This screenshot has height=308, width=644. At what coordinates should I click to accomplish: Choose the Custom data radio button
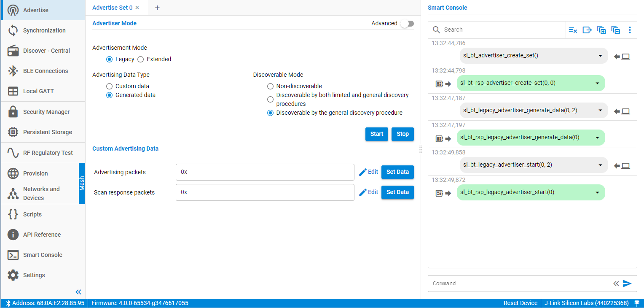tap(109, 86)
